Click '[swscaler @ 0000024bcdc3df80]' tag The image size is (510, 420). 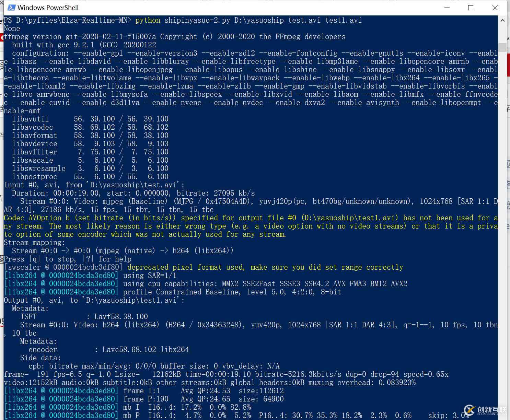point(63,267)
